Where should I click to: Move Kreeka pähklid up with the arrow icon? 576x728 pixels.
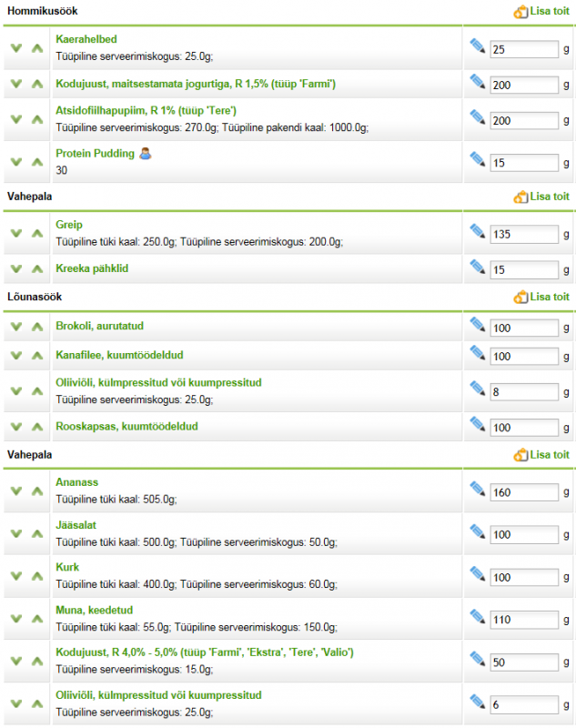[x=37, y=269]
